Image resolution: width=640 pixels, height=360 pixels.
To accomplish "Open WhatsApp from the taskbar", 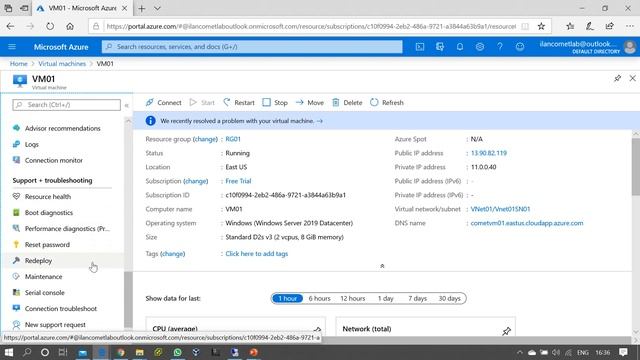I will 177,352.
